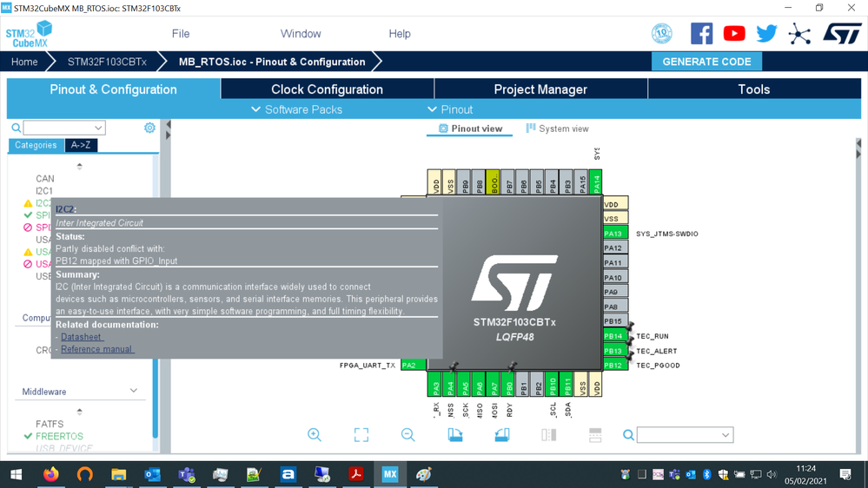
Task: Open File Explorer from the taskbar
Action: pyautogui.click(x=118, y=474)
